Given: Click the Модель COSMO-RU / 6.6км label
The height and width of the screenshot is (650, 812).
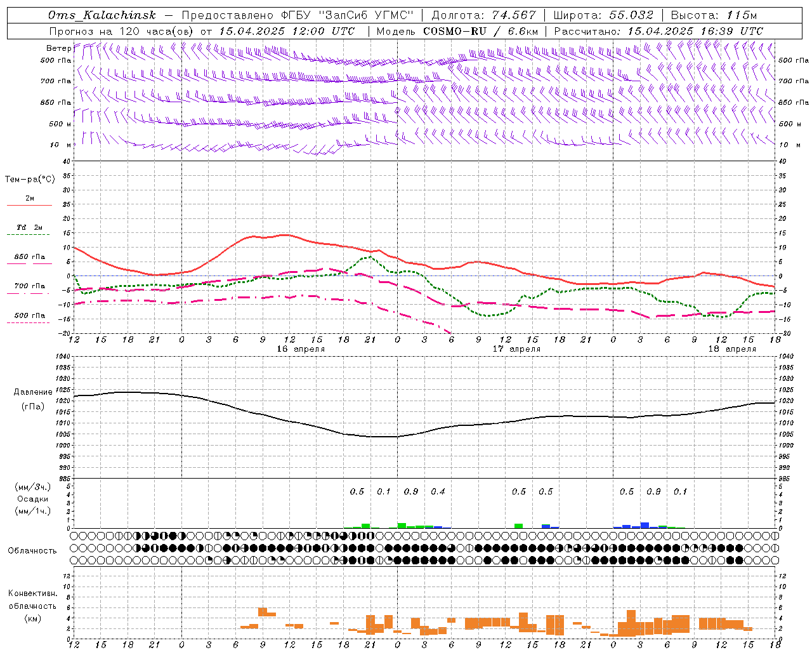Looking at the screenshot, I should (x=457, y=31).
